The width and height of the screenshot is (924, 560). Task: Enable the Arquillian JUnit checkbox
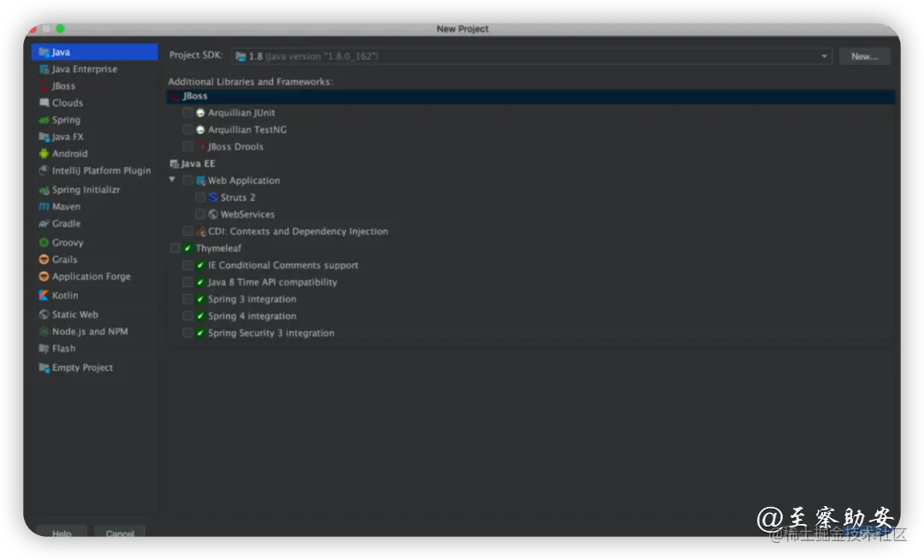coord(187,113)
